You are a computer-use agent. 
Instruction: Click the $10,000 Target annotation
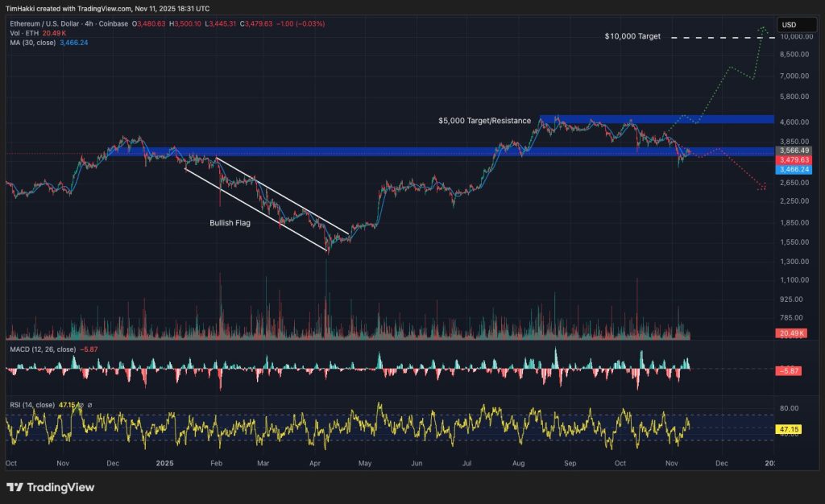[x=632, y=36]
